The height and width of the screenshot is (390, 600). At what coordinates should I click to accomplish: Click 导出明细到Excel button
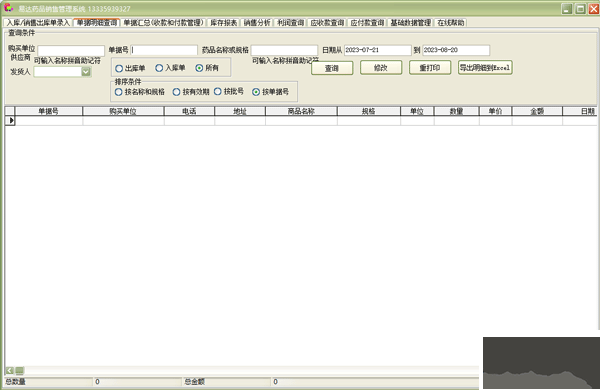point(485,68)
